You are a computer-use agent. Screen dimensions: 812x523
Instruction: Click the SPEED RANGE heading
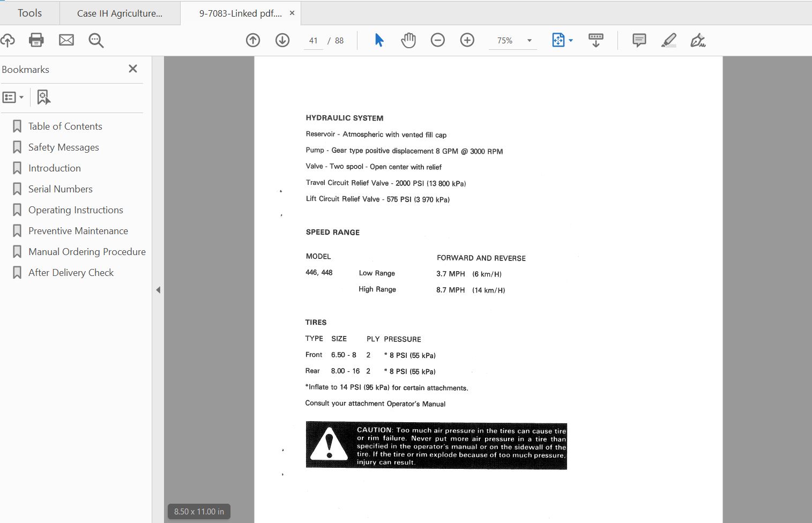(333, 232)
